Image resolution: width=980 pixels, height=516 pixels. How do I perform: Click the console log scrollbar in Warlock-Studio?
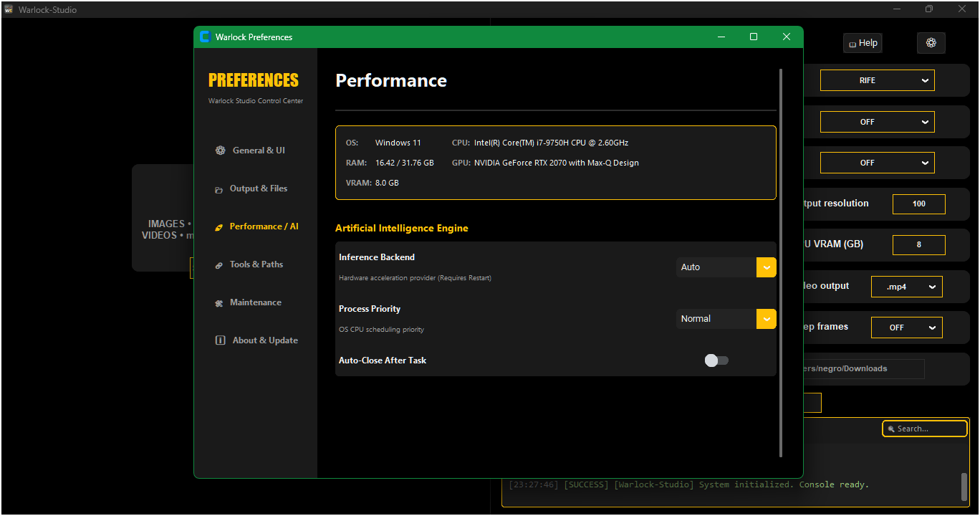pyautogui.click(x=964, y=487)
